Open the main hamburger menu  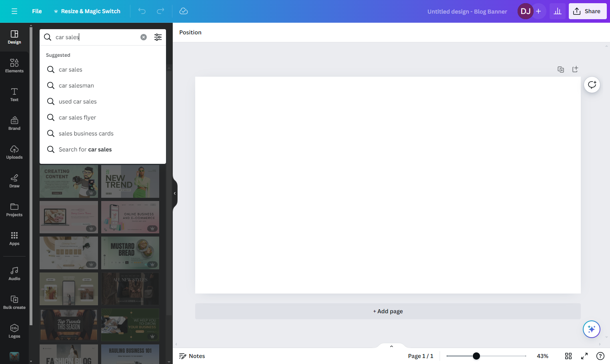click(14, 11)
